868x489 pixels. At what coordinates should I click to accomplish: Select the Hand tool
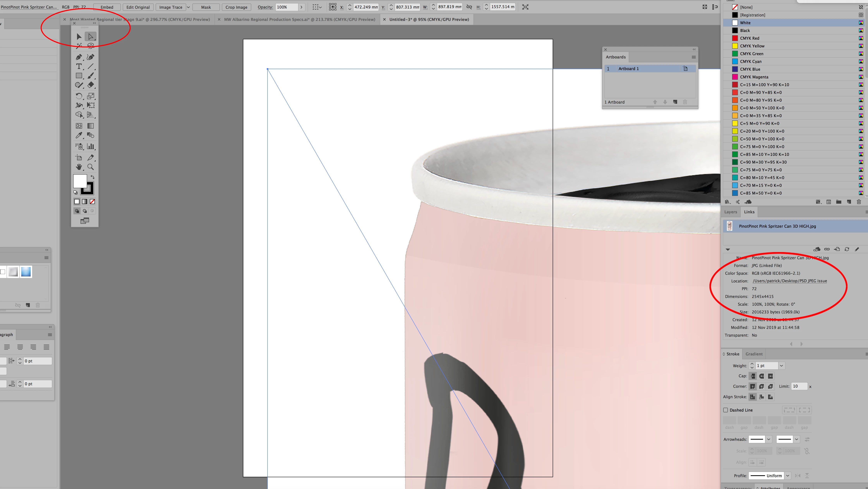[79, 167]
